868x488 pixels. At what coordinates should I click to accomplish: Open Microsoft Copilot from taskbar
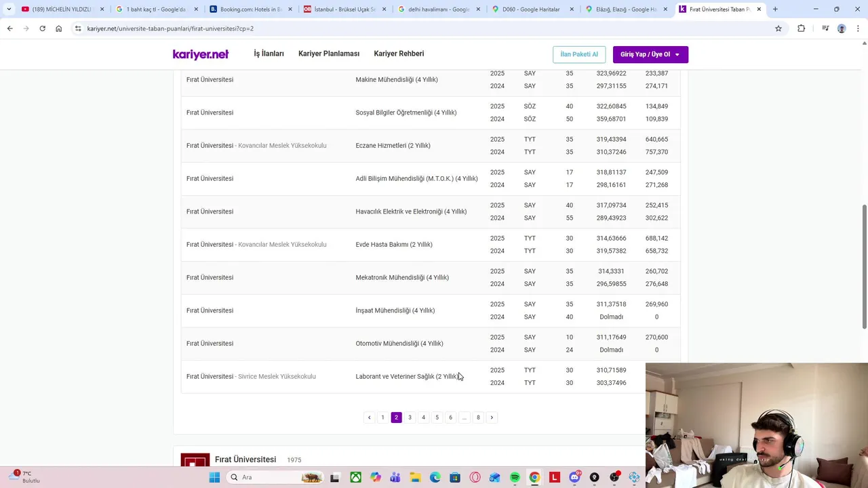coord(376,477)
